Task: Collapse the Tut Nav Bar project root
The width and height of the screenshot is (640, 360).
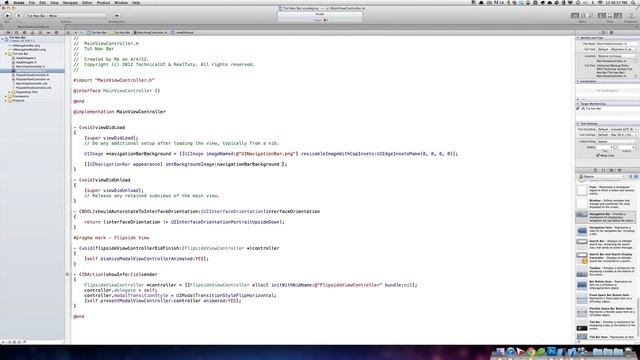Action: coord(2,38)
